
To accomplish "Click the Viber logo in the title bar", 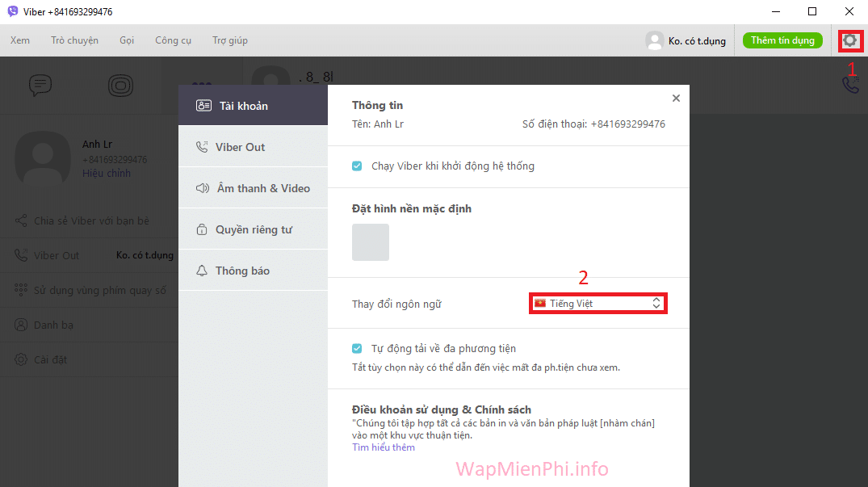I will [x=12, y=11].
